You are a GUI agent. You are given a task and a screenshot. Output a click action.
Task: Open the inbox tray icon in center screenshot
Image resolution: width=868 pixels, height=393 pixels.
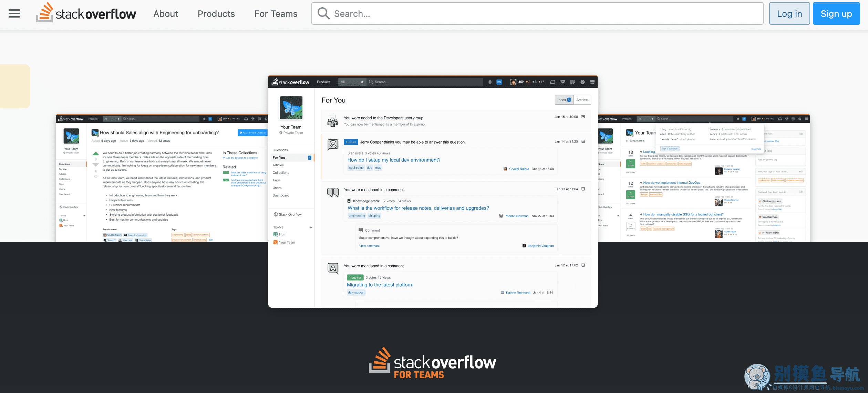point(552,82)
